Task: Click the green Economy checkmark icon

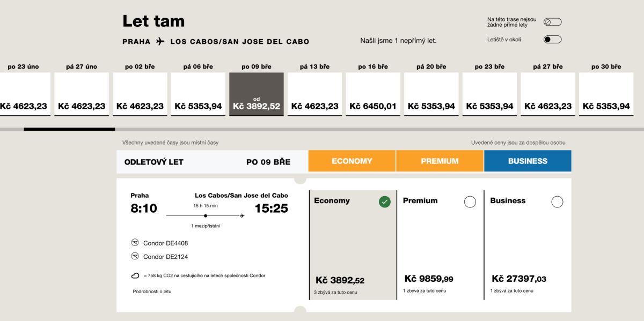Action: click(384, 201)
